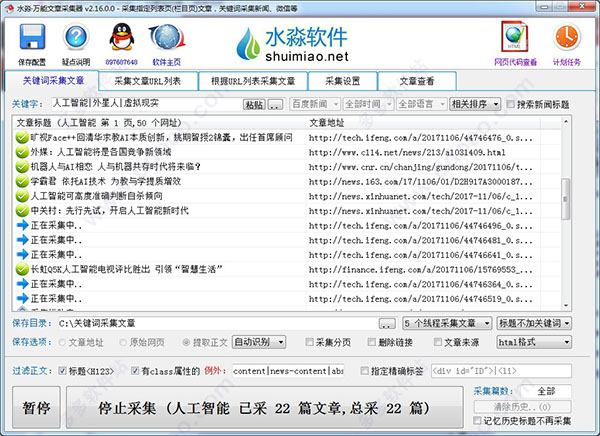The height and width of the screenshot is (436, 600).
Task: Click the green check icon beside 学霸君 article
Action: pos(21,183)
